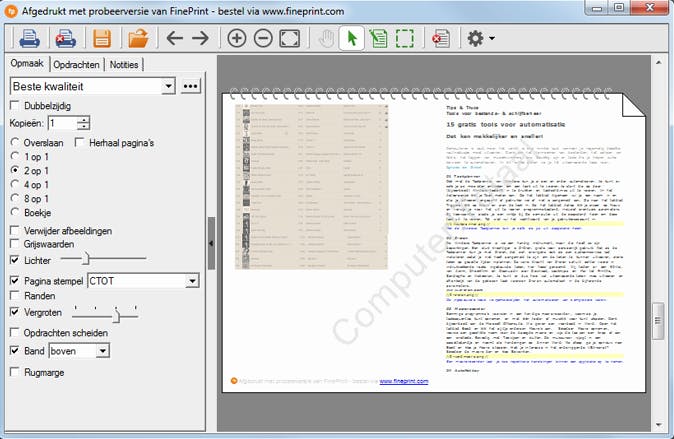
Task: Click the Lichter slider handle
Action: pos(86,258)
